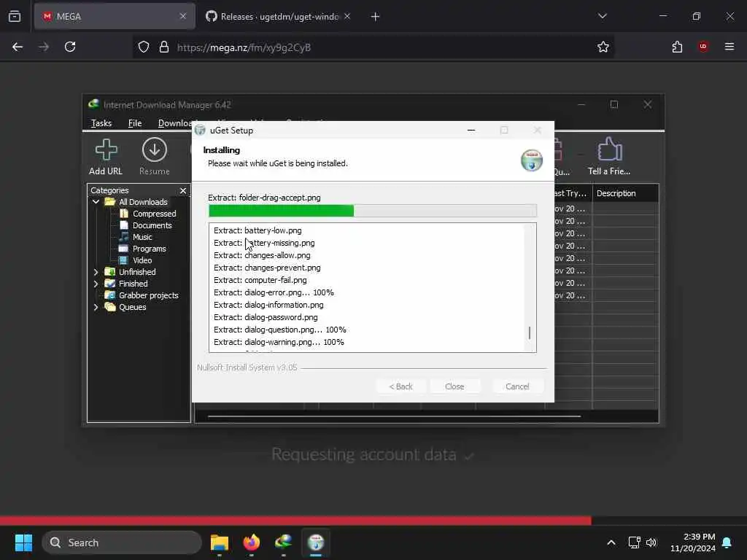This screenshot has width=747, height=560.
Task: Close the MEGA browser tab
Action: (183, 16)
